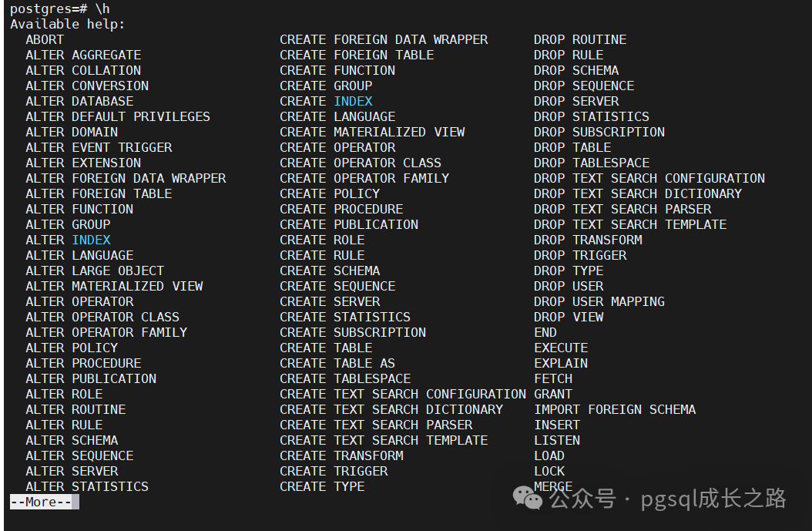
Task: Click the 'CREATE SEQUENCE' entry
Action: (337, 286)
